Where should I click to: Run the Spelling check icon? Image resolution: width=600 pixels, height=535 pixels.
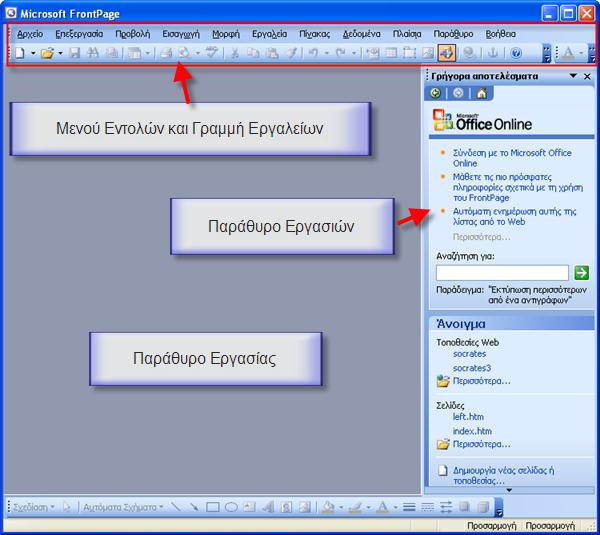[x=212, y=53]
